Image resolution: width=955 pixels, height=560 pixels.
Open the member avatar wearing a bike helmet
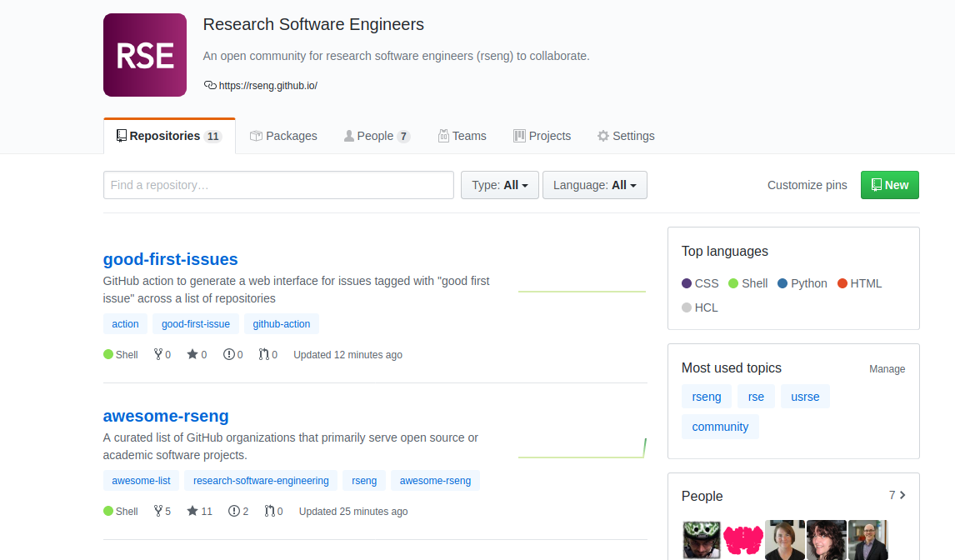[x=702, y=540]
